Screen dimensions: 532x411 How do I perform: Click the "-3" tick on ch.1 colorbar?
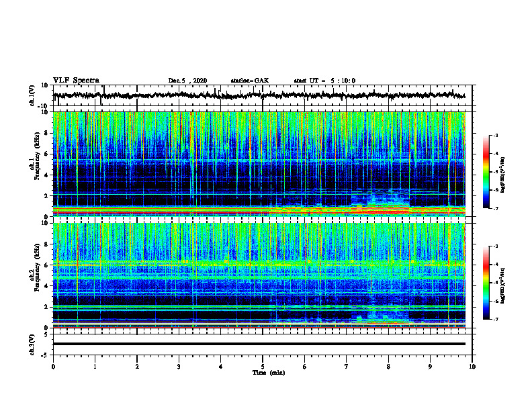[495, 136]
